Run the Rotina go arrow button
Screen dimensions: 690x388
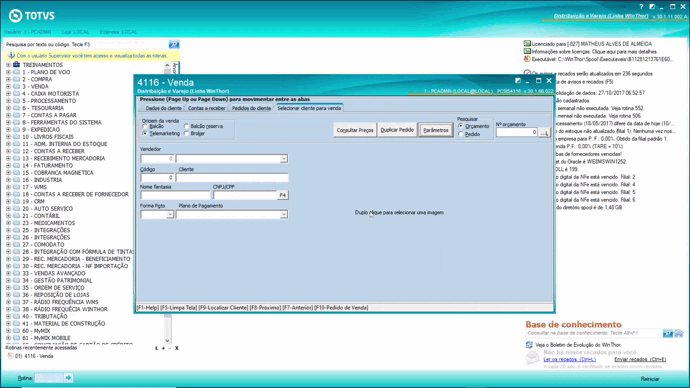pos(68,377)
